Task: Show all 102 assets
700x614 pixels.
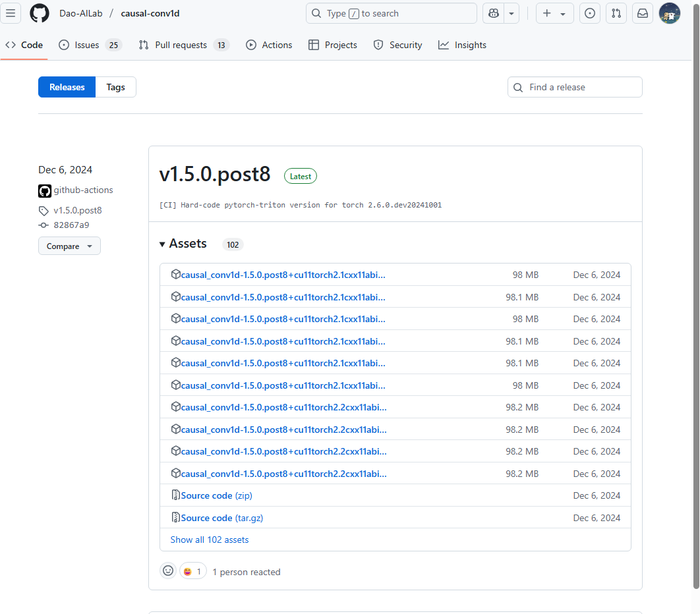Action: (x=209, y=540)
